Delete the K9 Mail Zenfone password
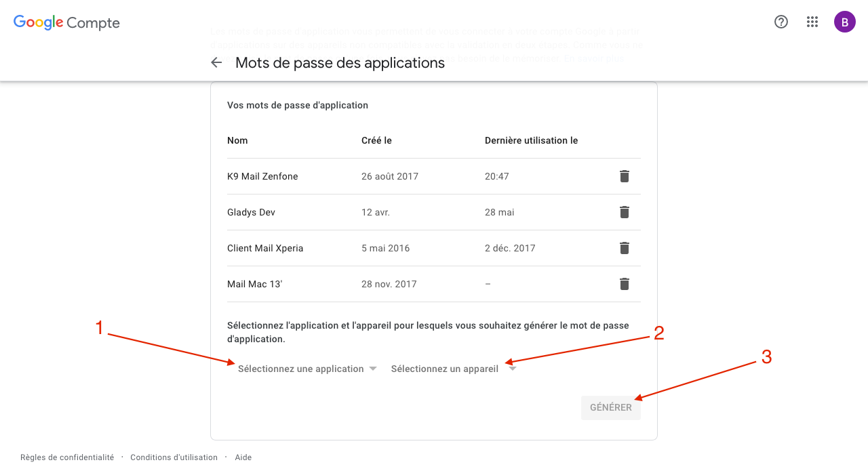 pos(624,176)
